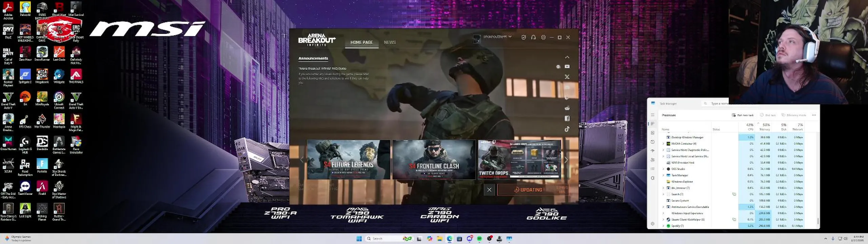868x244 pixels.
Task: Open the S4 Frontline Clash banner
Action: pyautogui.click(x=434, y=160)
